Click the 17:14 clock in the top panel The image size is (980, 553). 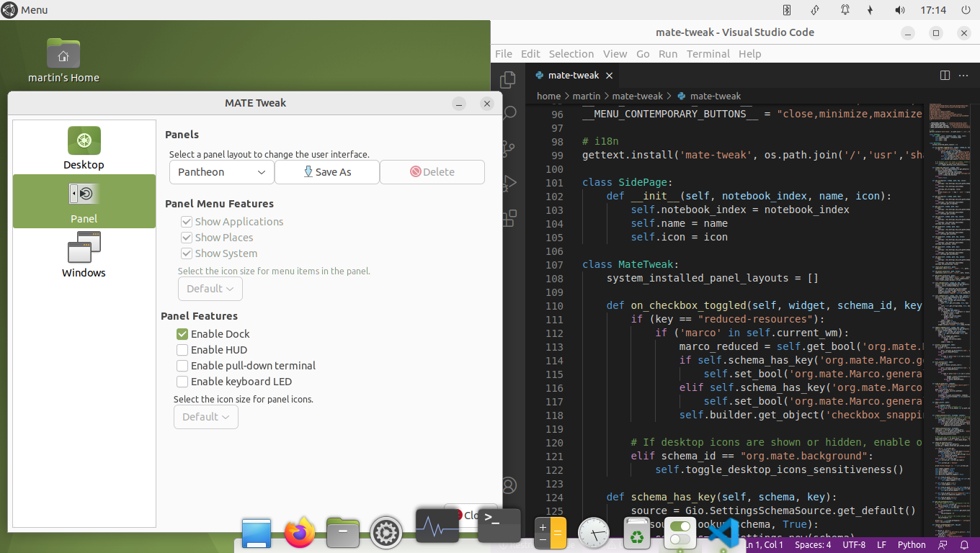point(933,10)
